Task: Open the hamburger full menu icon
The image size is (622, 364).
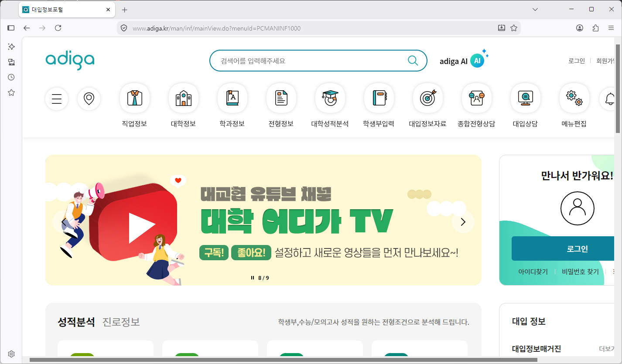Action: coord(57,99)
